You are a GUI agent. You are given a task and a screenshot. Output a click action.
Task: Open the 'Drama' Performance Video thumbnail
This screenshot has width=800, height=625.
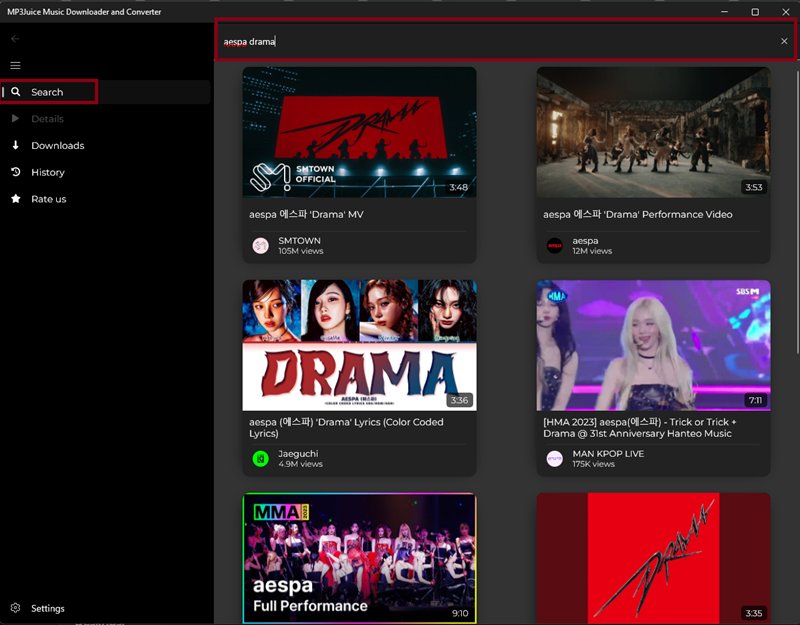click(x=654, y=132)
